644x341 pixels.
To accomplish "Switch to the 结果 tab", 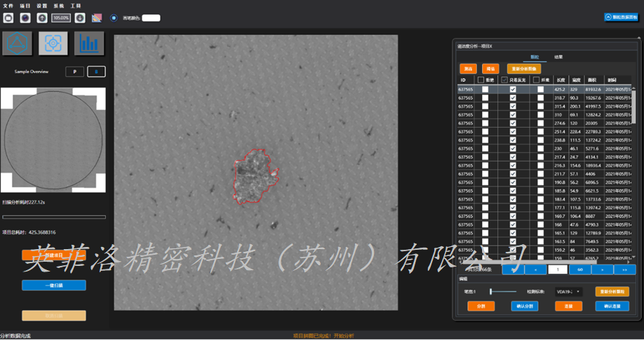I will [558, 57].
